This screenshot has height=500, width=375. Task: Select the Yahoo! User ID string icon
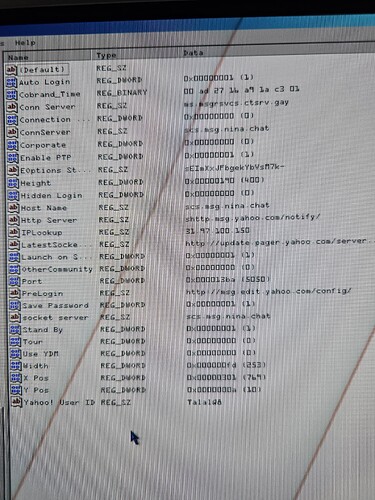click(x=16, y=402)
